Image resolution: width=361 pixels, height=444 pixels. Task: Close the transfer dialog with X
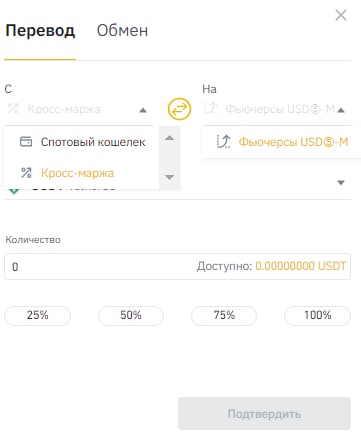tap(341, 15)
